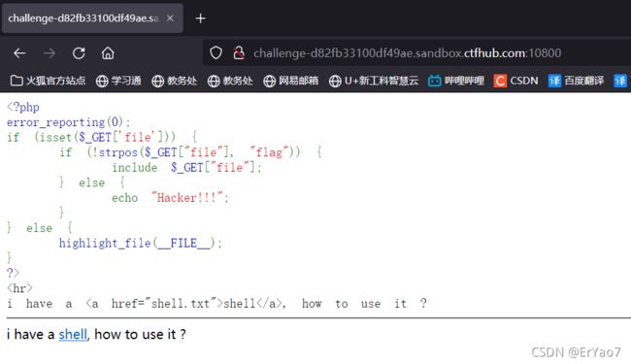Viewport: 631px width, 364px height.
Task: Reload the current page
Action: pos(79,53)
